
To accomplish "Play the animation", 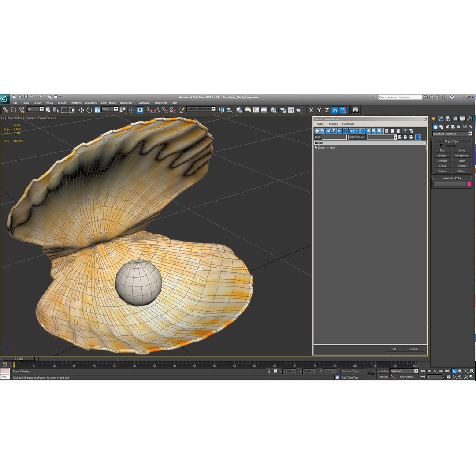I will tap(435, 371).
